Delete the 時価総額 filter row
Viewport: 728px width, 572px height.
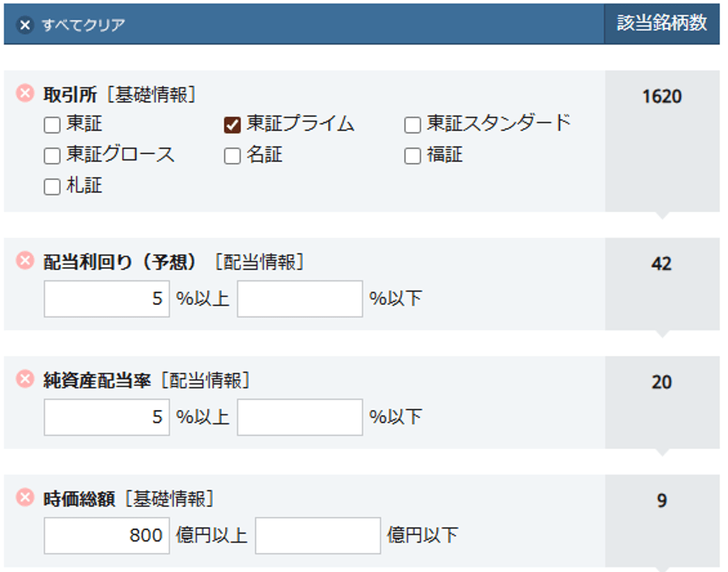click(25, 498)
